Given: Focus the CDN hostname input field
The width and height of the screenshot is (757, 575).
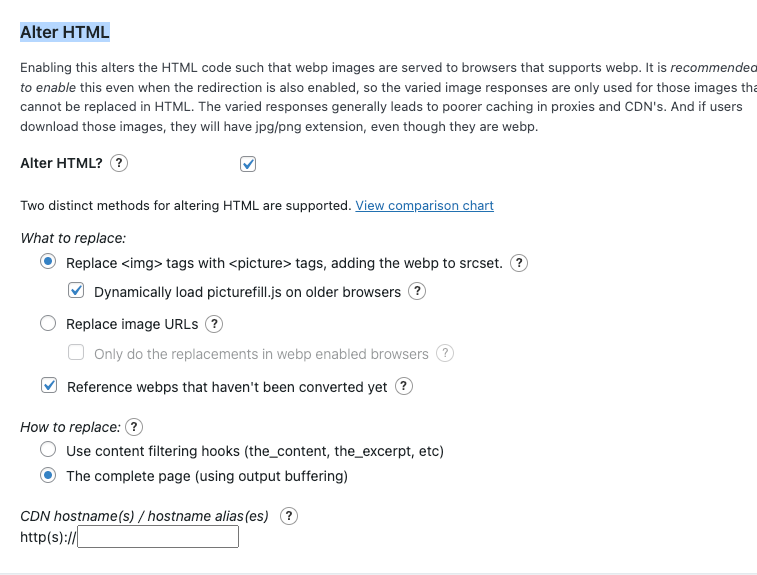Looking at the screenshot, I should pyautogui.click(x=158, y=537).
